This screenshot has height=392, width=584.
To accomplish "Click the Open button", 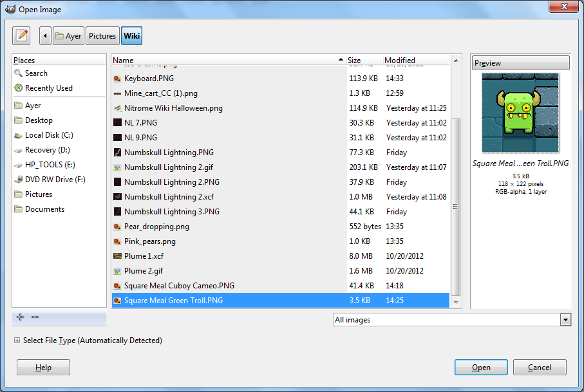I will [481, 368].
